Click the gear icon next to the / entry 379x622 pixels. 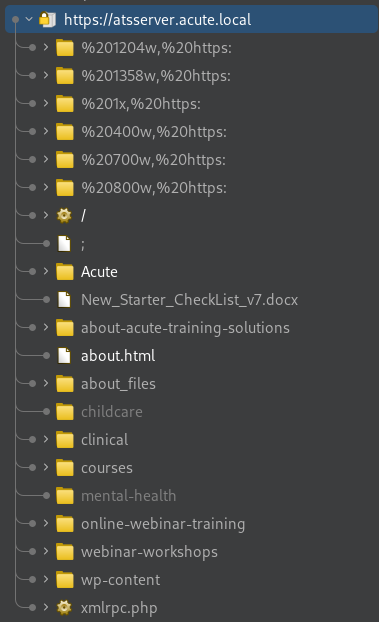tap(64, 215)
